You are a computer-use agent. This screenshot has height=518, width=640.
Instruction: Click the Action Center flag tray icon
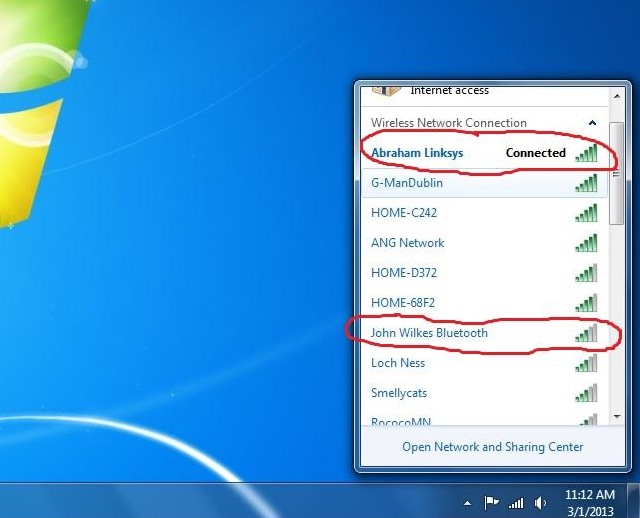click(x=491, y=502)
